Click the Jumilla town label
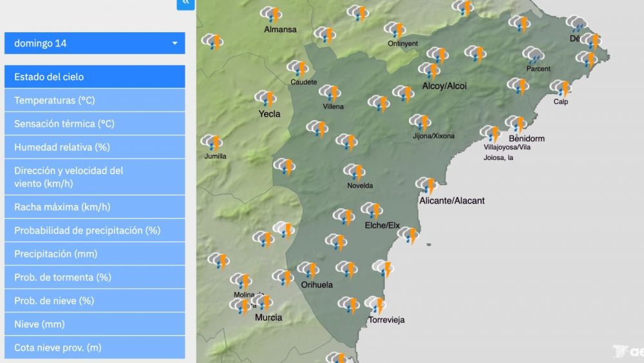The width and height of the screenshot is (644, 363). point(215,156)
